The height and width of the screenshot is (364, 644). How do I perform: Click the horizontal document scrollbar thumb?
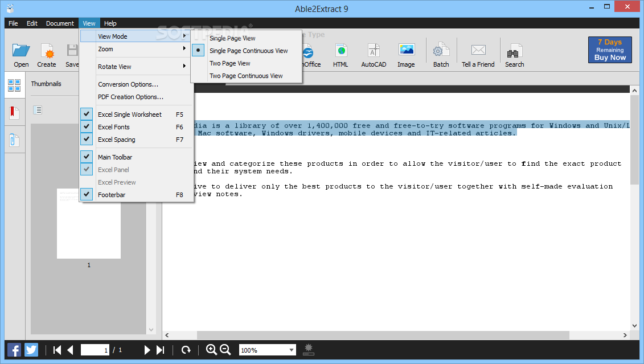pyautogui.click(x=383, y=336)
